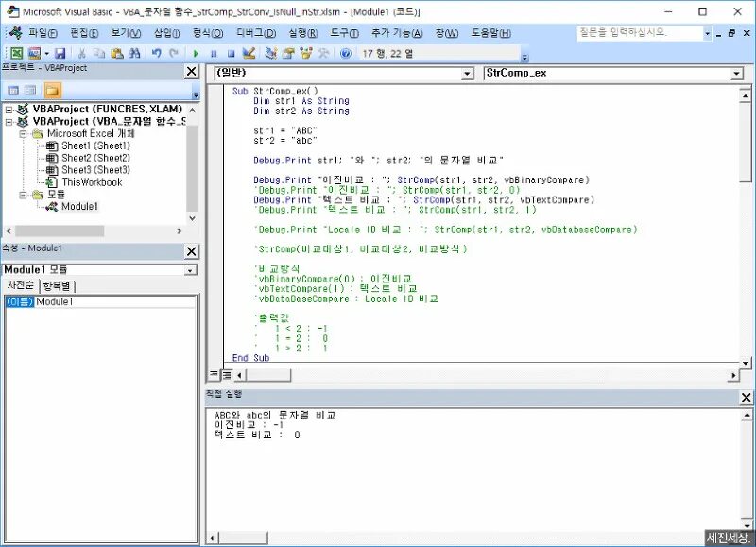The image size is (756, 547).
Task: Expand VBAProject (FUNCRES.XLAM) node
Action: coord(9,110)
